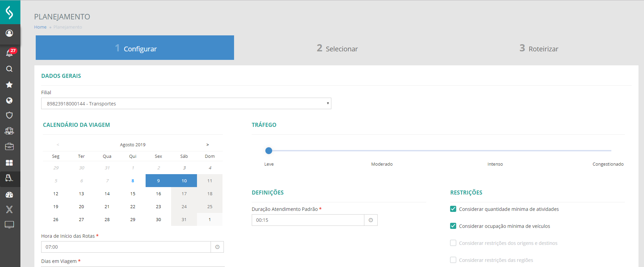Click the Duração Atendimento Padrão field
The image size is (644, 267).
(x=308, y=220)
